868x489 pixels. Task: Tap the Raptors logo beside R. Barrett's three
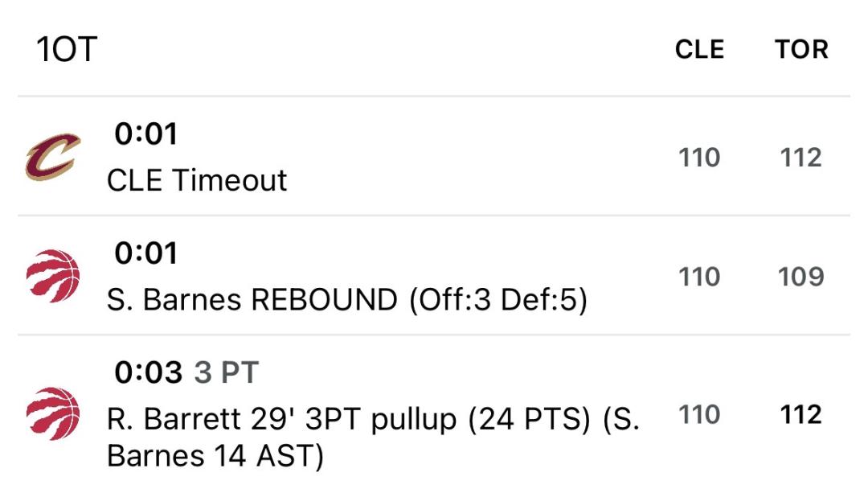pyautogui.click(x=53, y=413)
